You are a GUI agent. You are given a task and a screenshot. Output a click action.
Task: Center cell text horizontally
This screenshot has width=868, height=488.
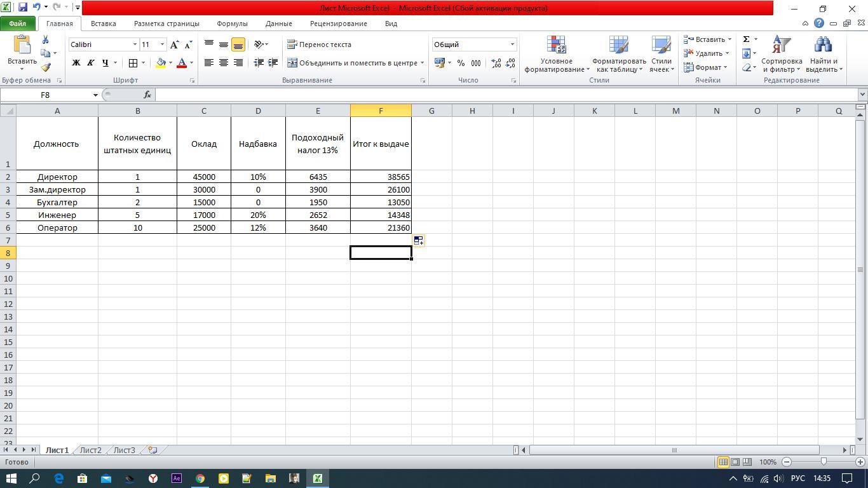[x=224, y=63]
